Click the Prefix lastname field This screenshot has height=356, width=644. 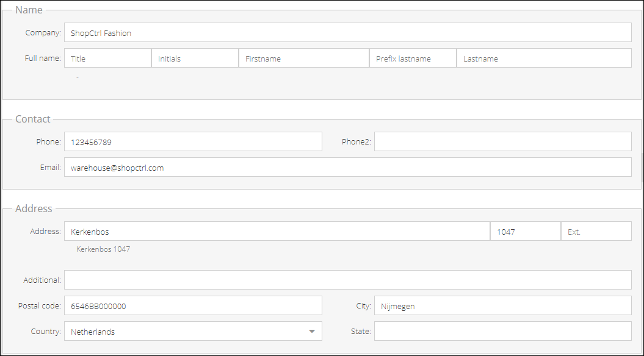pyautogui.click(x=413, y=58)
